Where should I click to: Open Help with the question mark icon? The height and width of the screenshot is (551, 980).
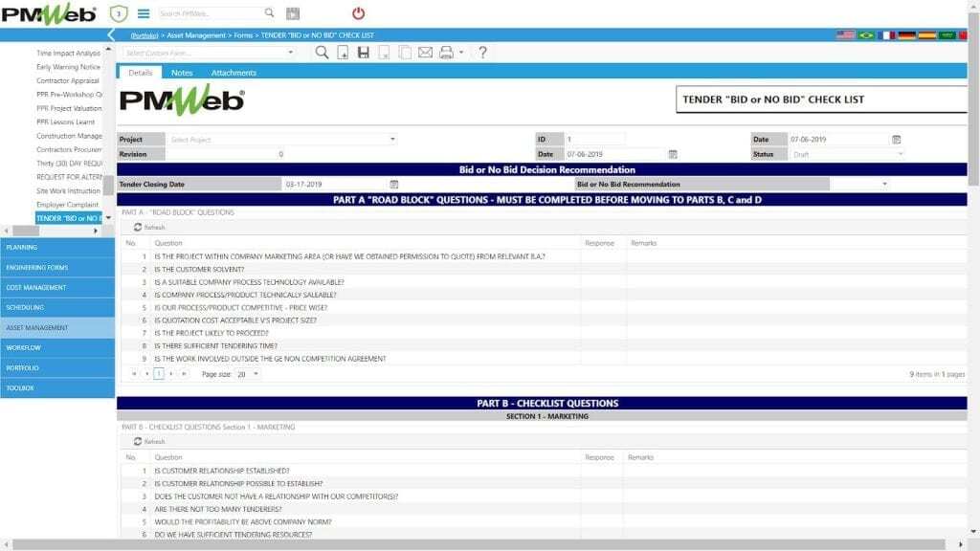point(482,53)
